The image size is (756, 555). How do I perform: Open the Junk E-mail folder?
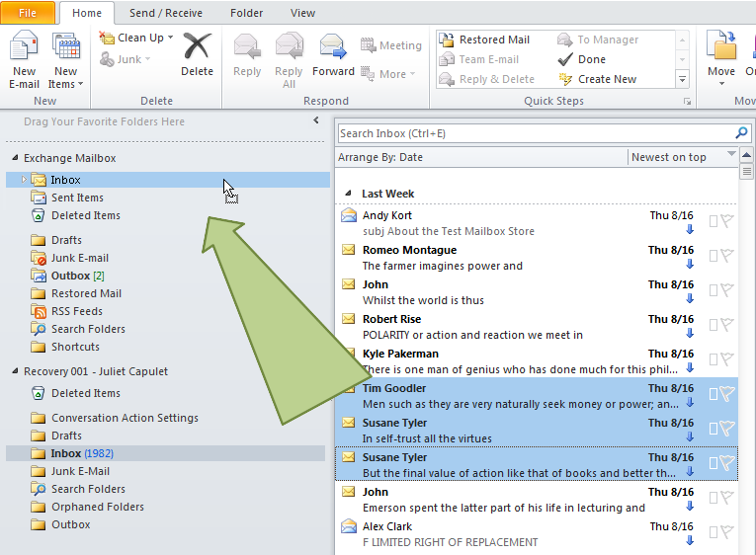pos(80,258)
